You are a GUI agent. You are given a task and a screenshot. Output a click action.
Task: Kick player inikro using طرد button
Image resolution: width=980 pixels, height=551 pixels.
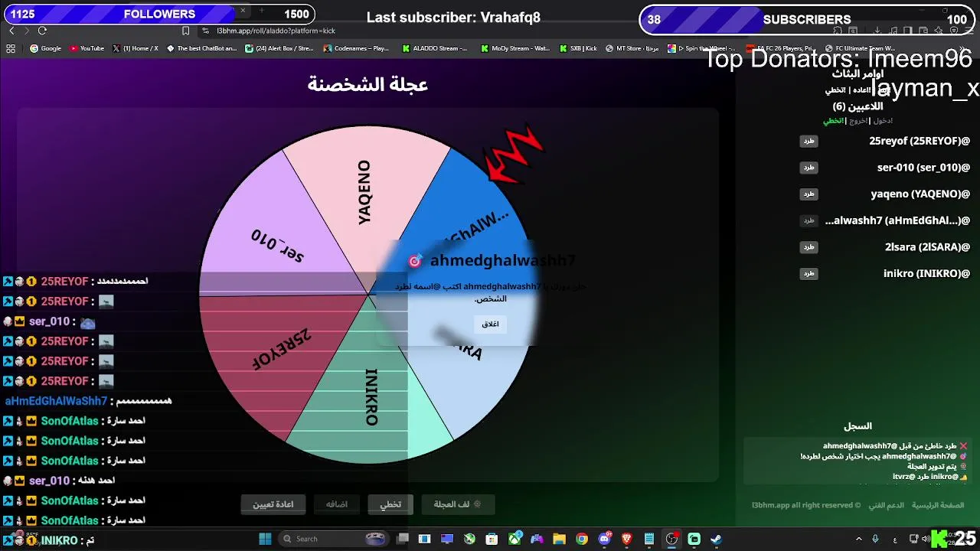coord(808,274)
